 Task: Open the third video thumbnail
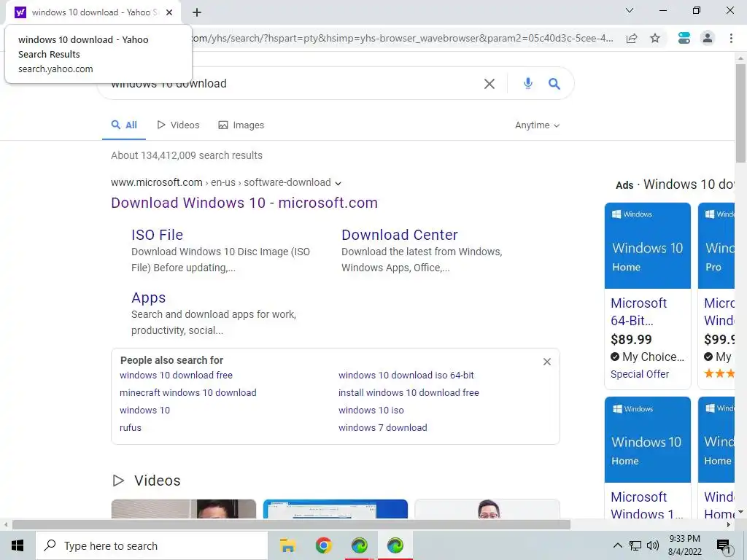click(x=487, y=508)
